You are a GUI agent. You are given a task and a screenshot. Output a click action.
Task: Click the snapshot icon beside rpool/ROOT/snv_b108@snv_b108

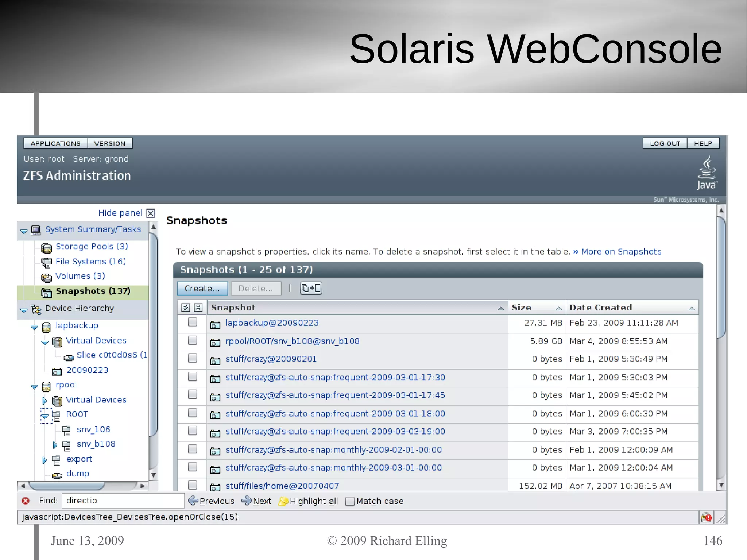(x=215, y=343)
